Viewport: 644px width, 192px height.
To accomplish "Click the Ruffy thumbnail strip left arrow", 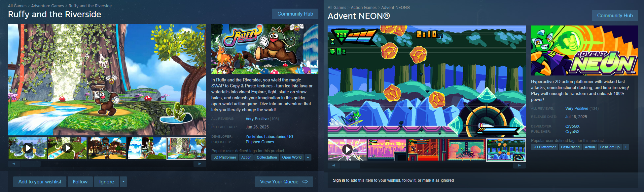I will click(x=14, y=164).
